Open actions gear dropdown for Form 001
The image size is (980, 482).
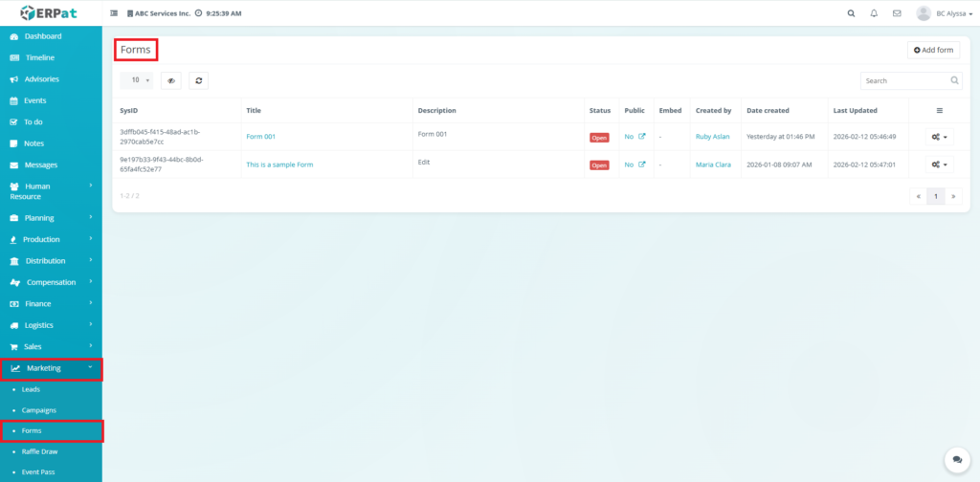[939, 137]
